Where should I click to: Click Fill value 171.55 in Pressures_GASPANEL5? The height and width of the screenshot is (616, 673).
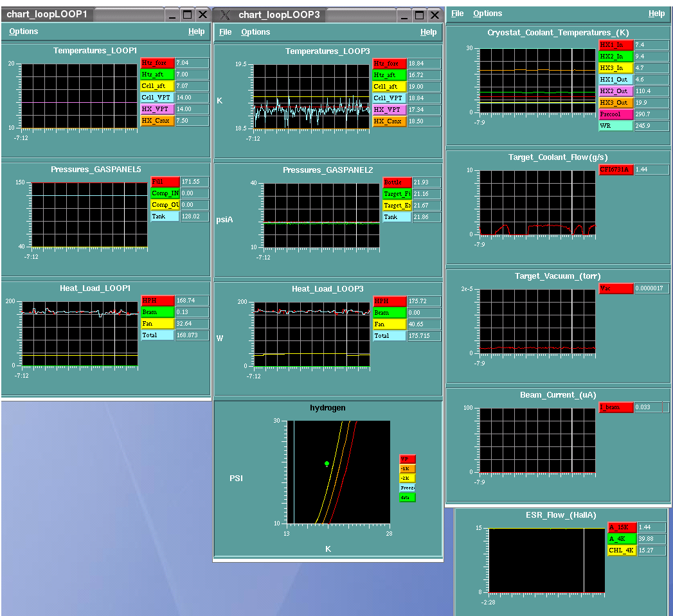[195, 182]
